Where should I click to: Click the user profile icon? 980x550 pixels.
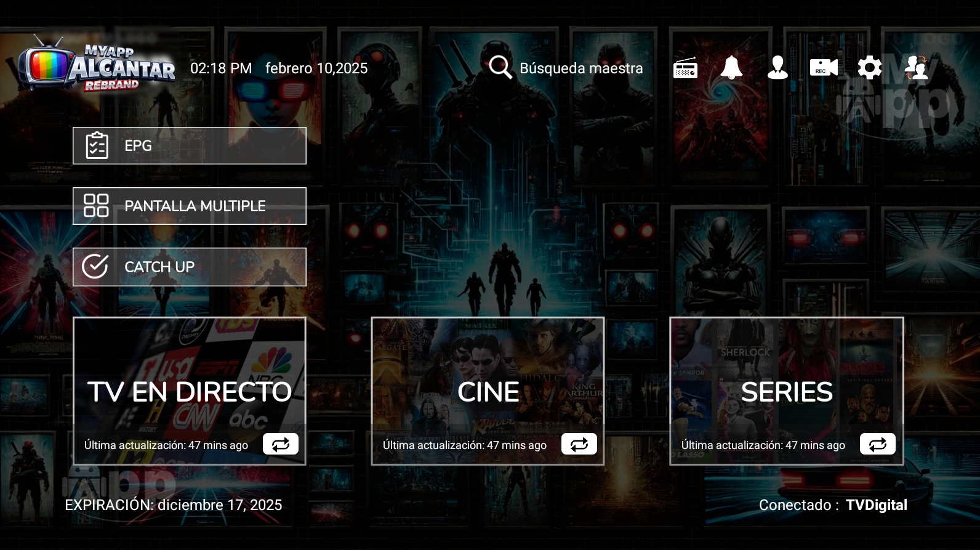[x=777, y=68]
